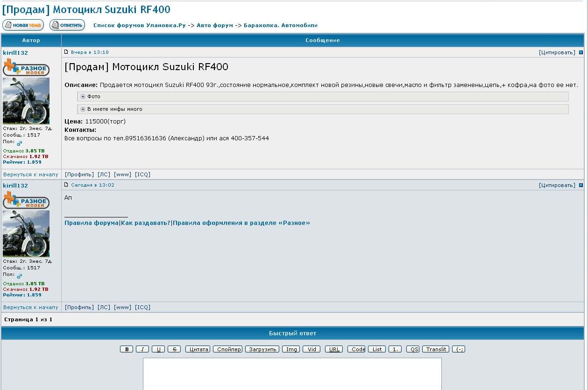
Task: Click the blue square icon in first post
Action: pyautogui.click(x=581, y=52)
